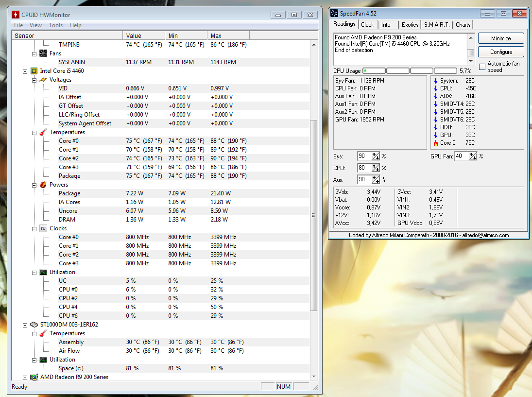Open the Help menu in HWMonitor
This screenshot has height=397, width=532.
tap(75, 25)
